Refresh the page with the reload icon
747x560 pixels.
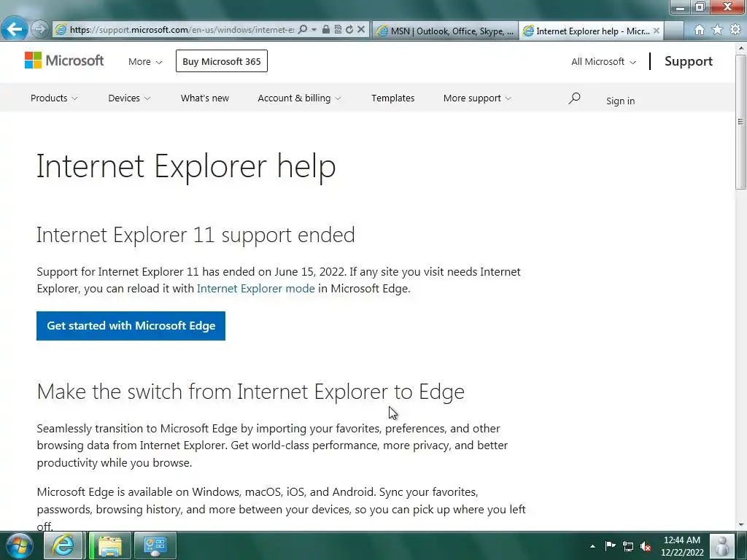point(349,29)
